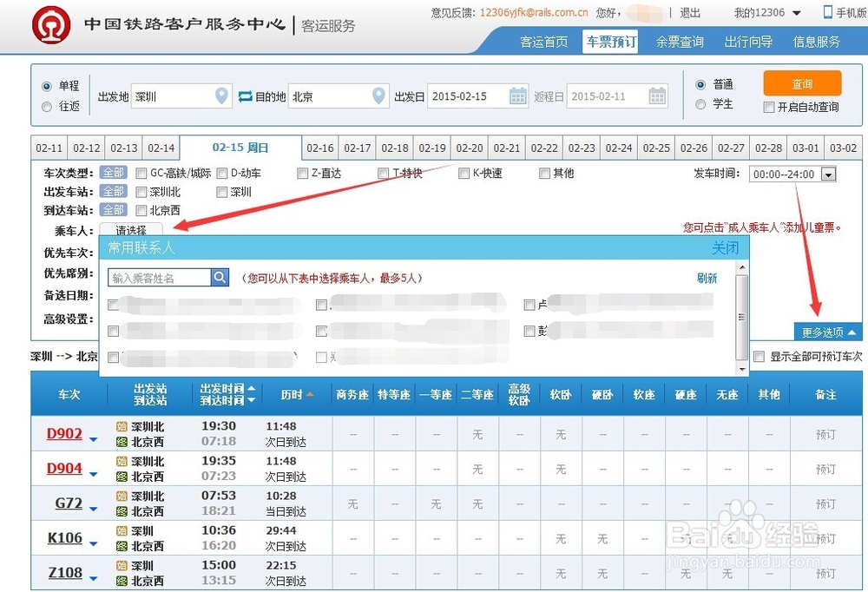Click the 手机版 mobile phone icon
The height and width of the screenshot is (592, 868).
pyautogui.click(x=826, y=12)
